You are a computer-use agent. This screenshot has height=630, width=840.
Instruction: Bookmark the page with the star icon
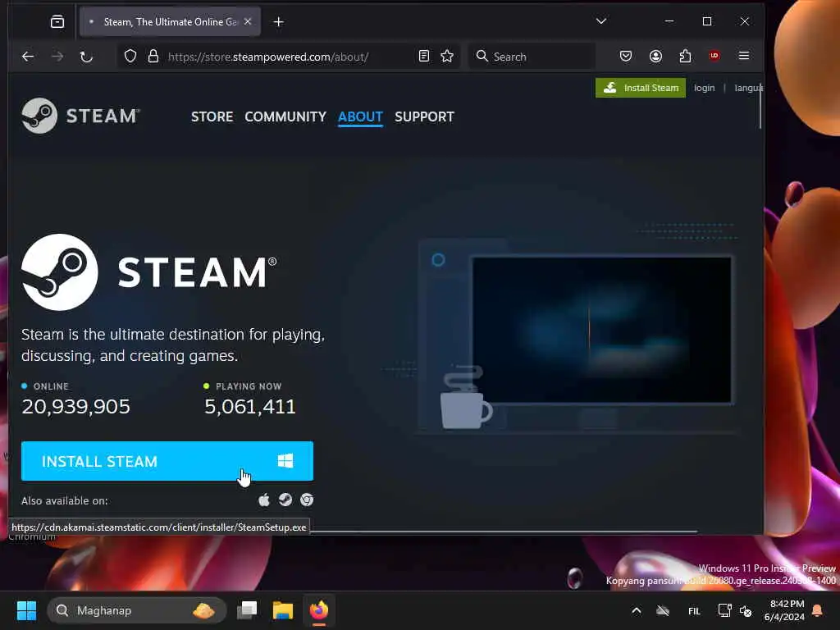coord(447,57)
